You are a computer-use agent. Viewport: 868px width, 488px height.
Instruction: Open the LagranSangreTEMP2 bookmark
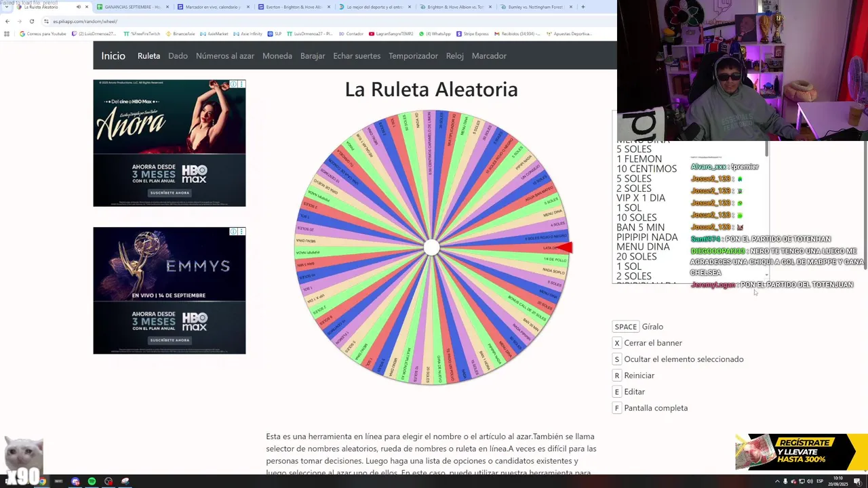(x=391, y=33)
